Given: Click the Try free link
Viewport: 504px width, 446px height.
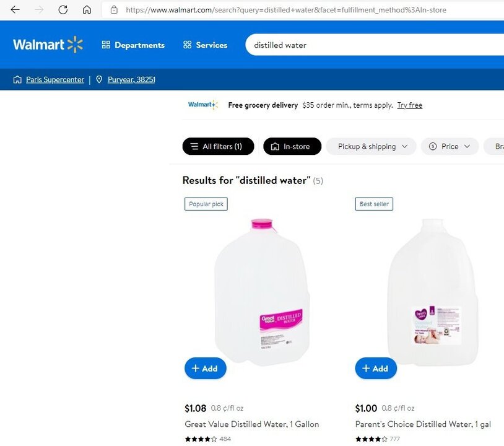Looking at the screenshot, I should click(x=409, y=105).
